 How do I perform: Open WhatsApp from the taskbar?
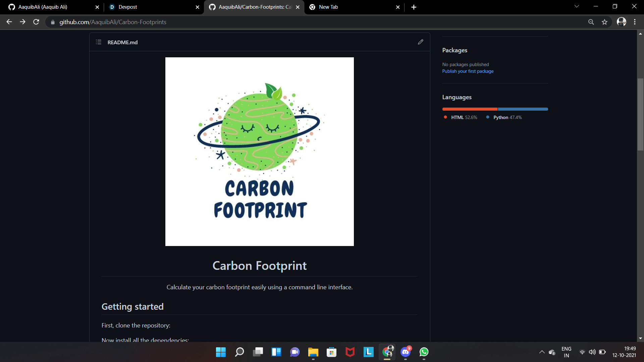coord(424,352)
